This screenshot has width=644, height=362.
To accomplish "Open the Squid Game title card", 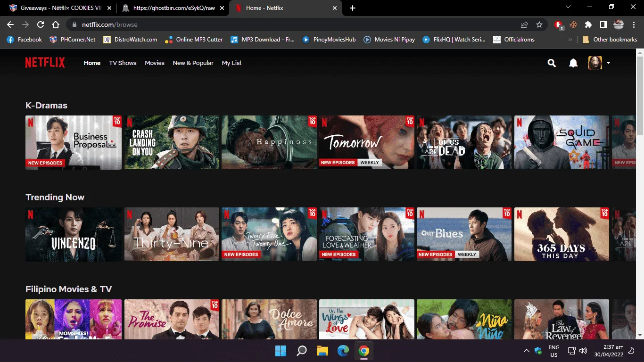I will point(561,142).
